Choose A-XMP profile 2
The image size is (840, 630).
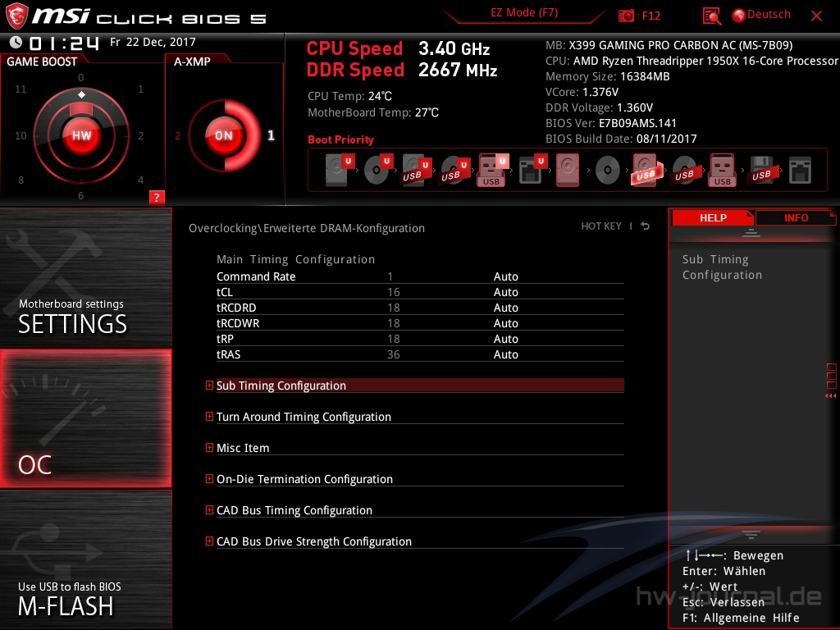(x=177, y=135)
